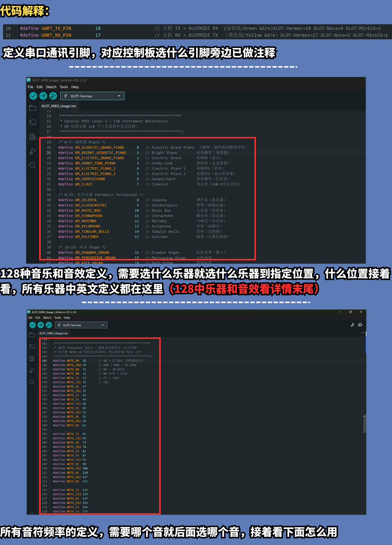Click Upload in the note frequency window

tap(41, 325)
